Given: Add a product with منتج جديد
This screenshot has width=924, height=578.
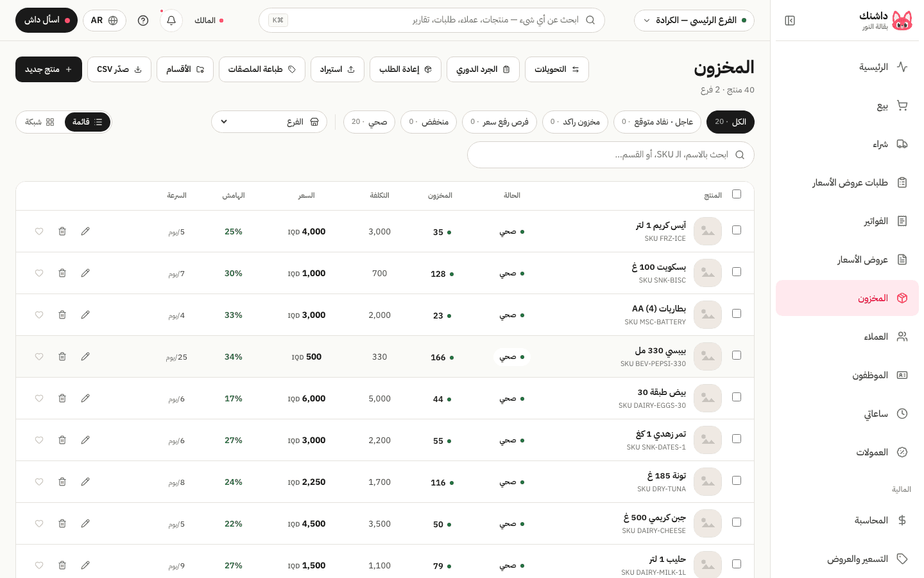Looking at the screenshot, I should [x=49, y=69].
